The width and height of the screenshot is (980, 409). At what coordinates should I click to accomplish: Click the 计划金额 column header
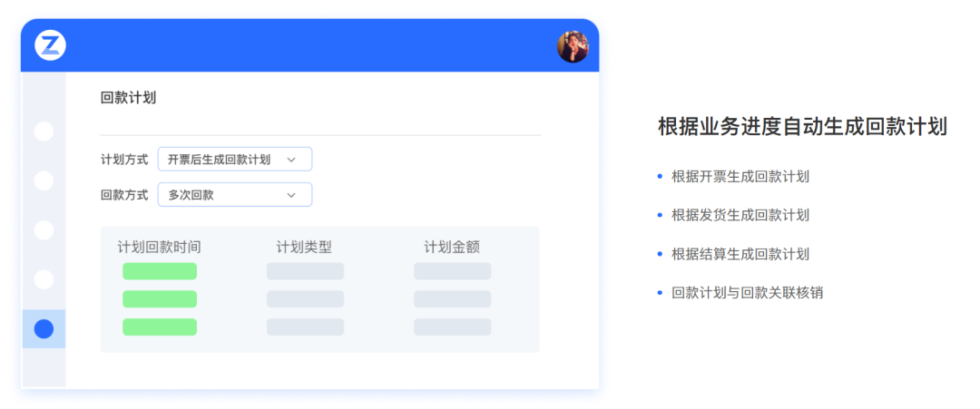point(452,248)
